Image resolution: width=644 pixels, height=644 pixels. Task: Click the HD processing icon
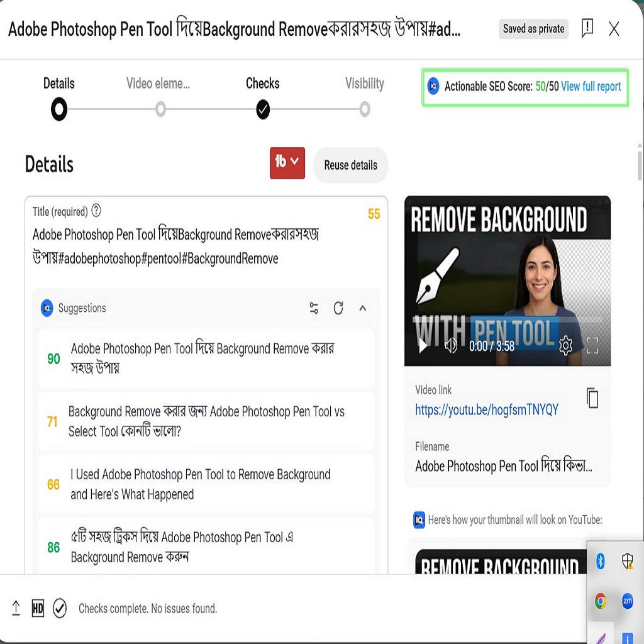pos(38,608)
